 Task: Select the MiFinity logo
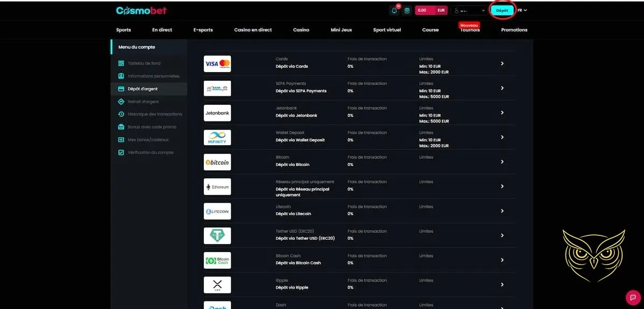pos(217,138)
